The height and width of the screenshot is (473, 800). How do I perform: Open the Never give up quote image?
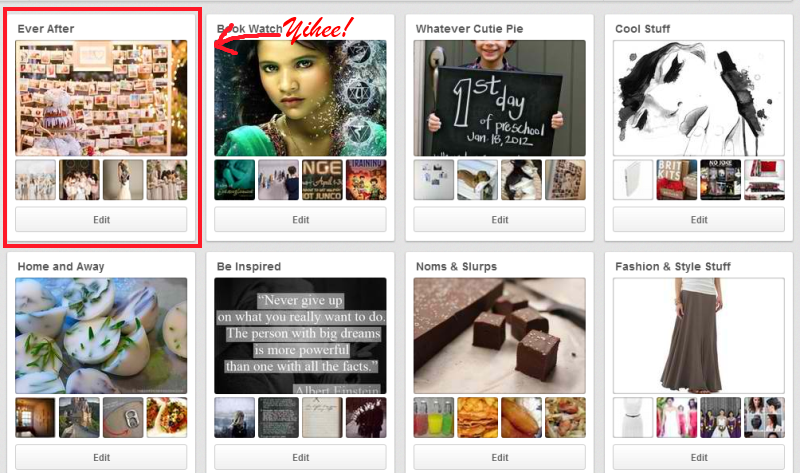point(300,336)
